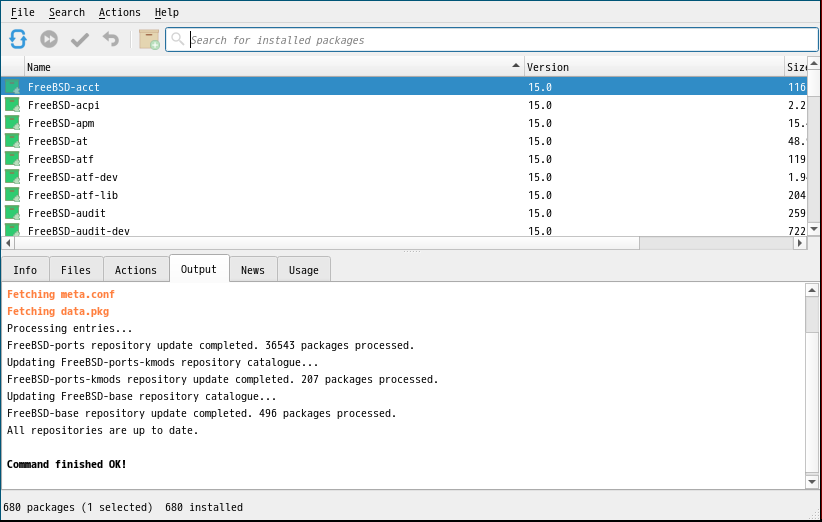Open the Actions menu
Image resolution: width=822 pixels, height=522 pixels.
(x=119, y=12)
